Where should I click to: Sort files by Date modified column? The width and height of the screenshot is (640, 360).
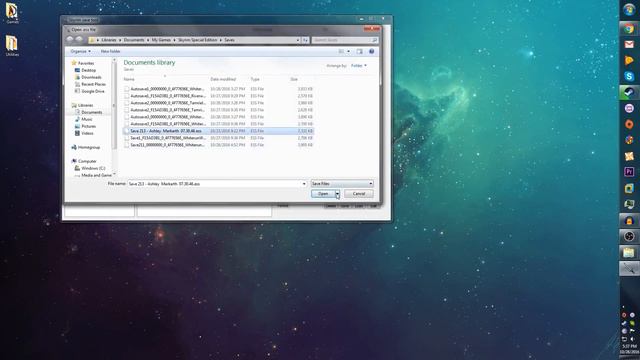pyautogui.click(x=223, y=79)
